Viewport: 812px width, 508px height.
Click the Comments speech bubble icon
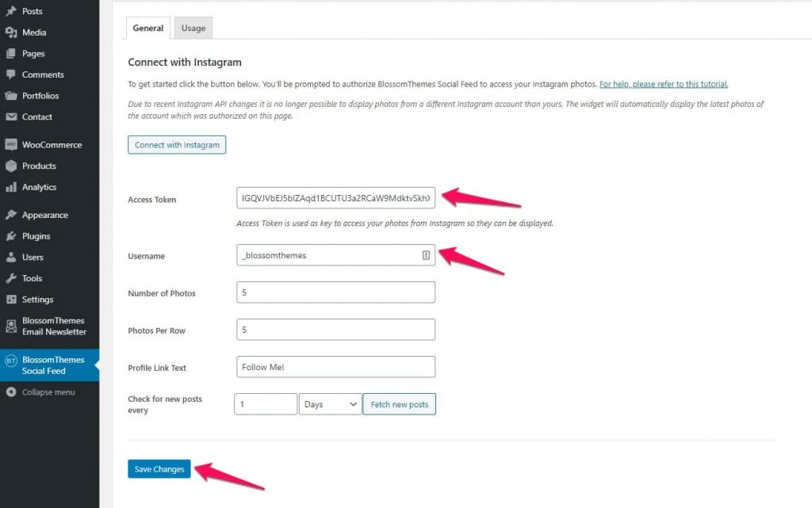(x=10, y=74)
